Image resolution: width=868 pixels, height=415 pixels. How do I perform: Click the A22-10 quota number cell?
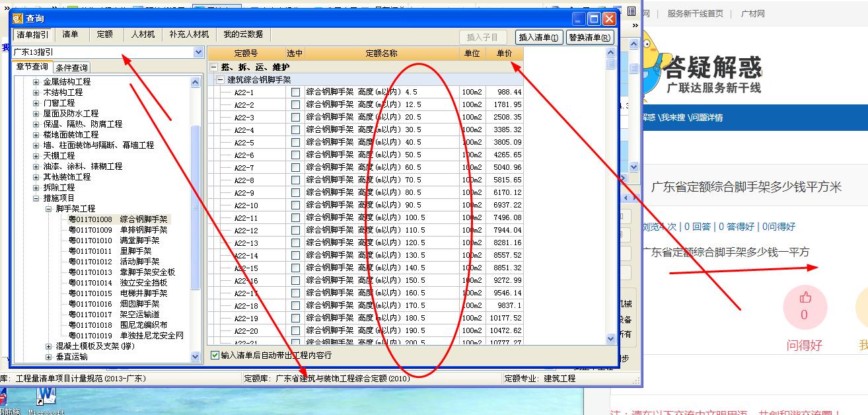tap(246, 206)
